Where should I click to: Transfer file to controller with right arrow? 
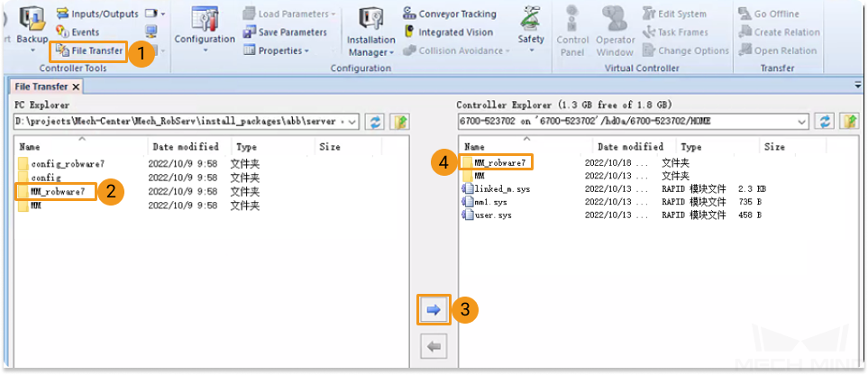point(434,310)
